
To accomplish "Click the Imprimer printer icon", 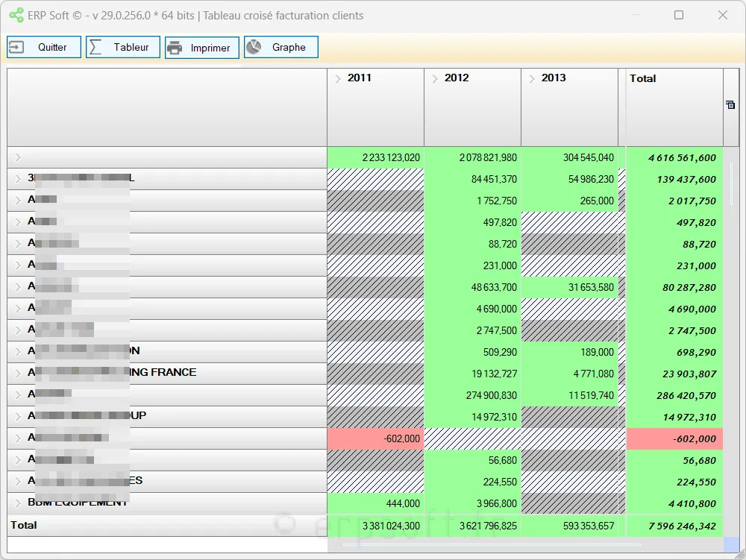I will tap(175, 48).
